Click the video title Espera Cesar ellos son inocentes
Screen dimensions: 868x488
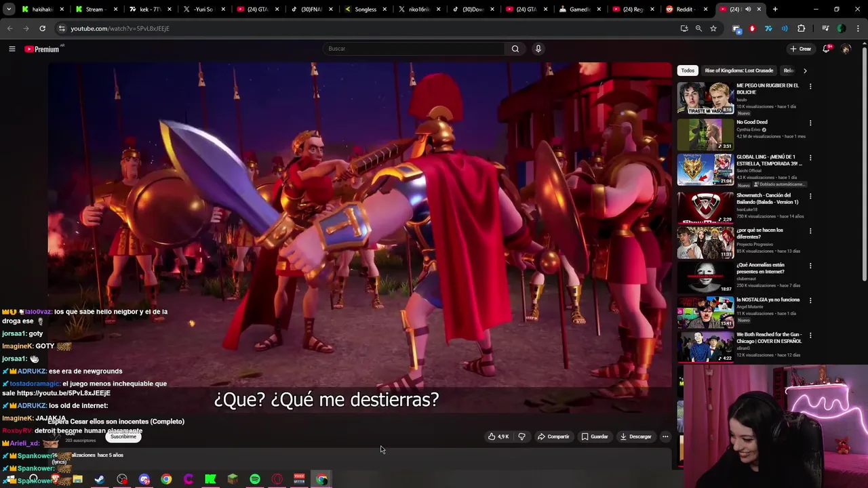116,422
